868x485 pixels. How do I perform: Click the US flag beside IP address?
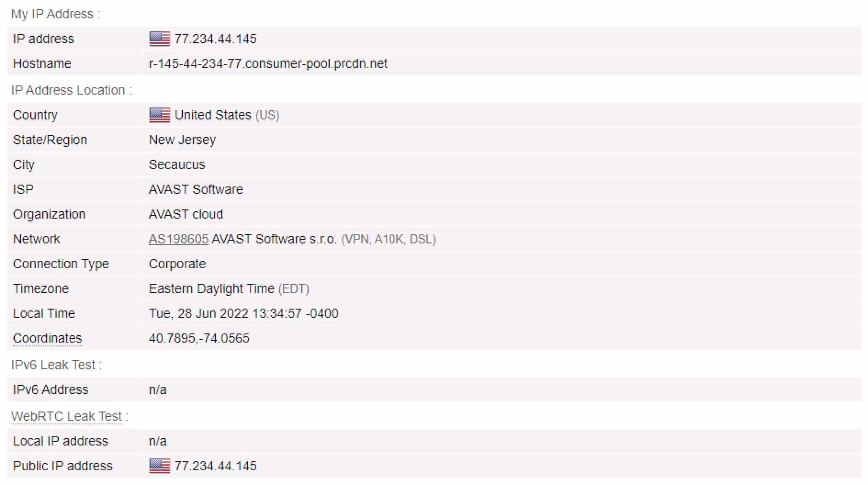[159, 39]
